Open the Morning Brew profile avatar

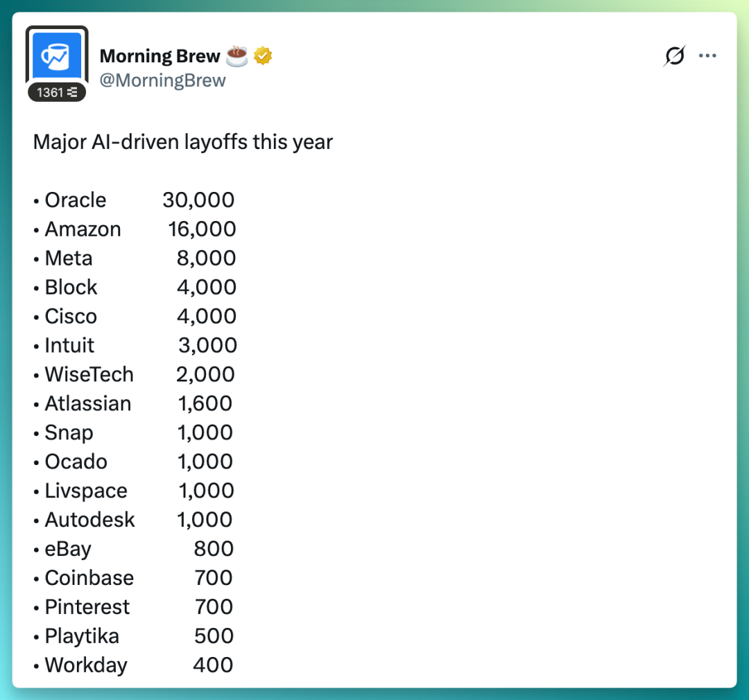coord(57,56)
